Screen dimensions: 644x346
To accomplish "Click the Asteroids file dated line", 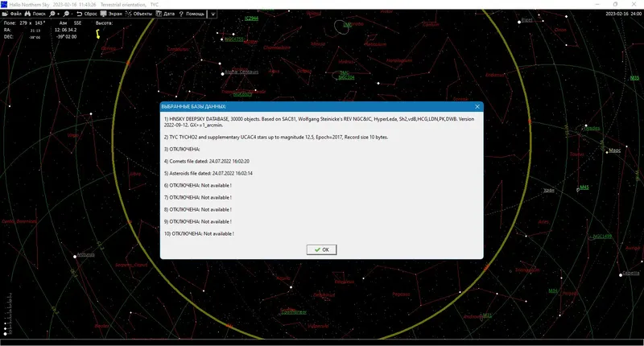I will point(208,173).
